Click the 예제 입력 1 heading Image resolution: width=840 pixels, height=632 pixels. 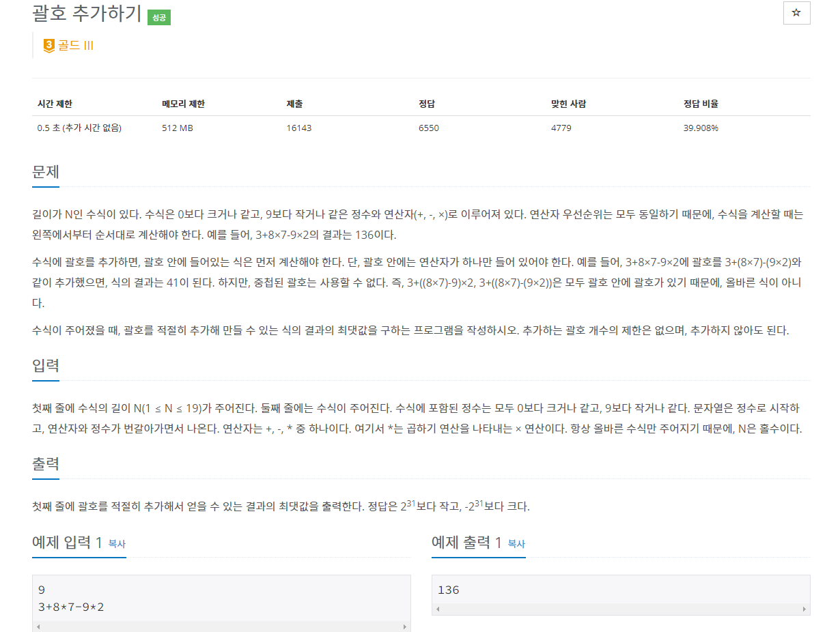click(68, 543)
